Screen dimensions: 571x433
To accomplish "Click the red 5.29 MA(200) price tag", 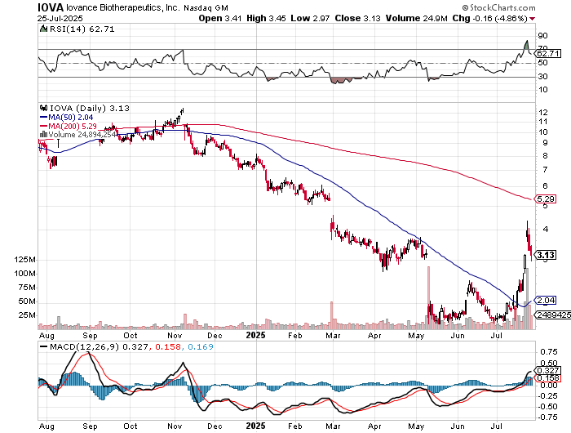I will [546, 199].
